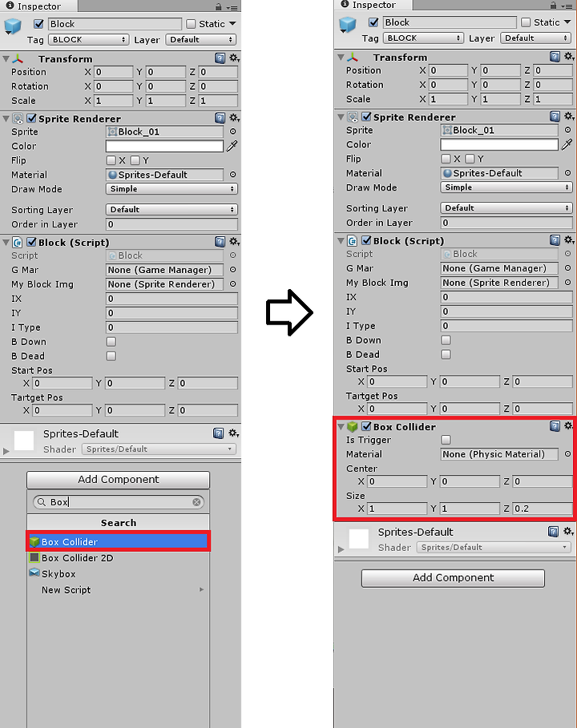The width and height of the screenshot is (577, 728).
Task: Collapse the Transform component in left Inspector
Action: pos(6,59)
